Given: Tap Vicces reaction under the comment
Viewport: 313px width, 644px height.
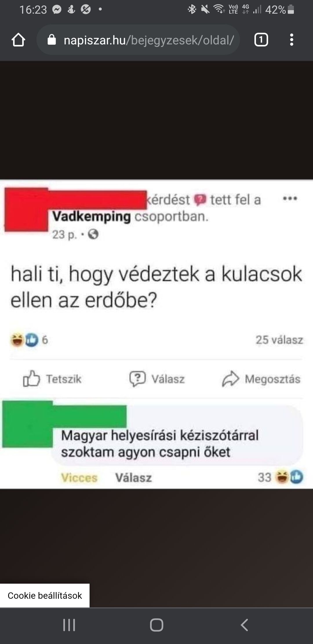Looking at the screenshot, I should (79, 477).
